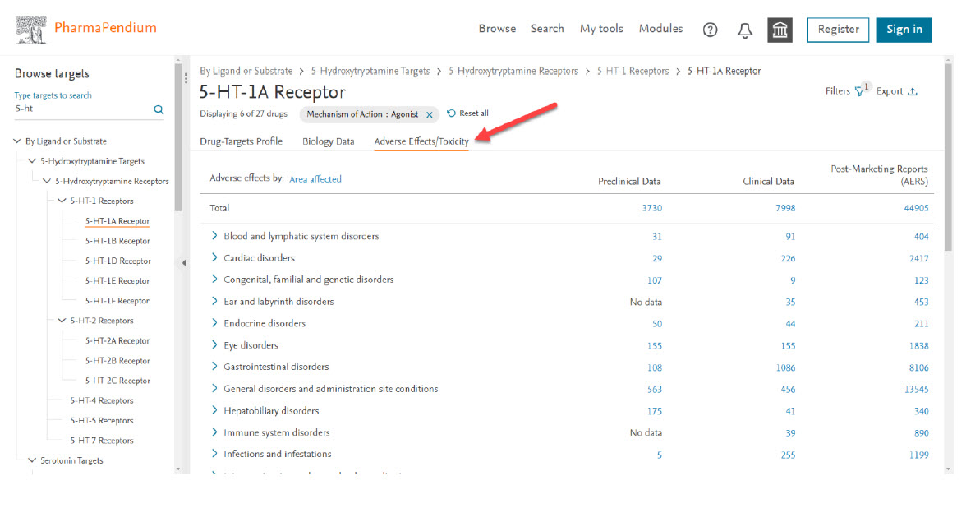
Task: Open the Filters funnel icon
Action: [859, 91]
